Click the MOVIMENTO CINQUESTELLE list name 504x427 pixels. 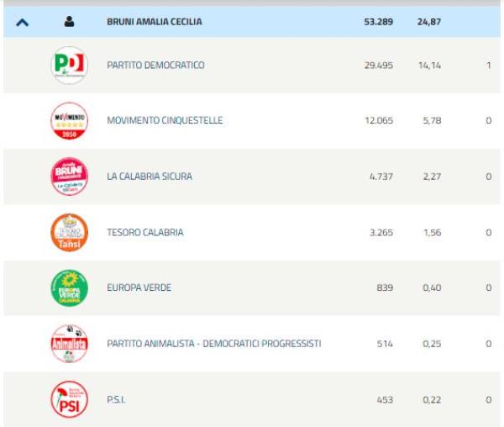(165, 120)
